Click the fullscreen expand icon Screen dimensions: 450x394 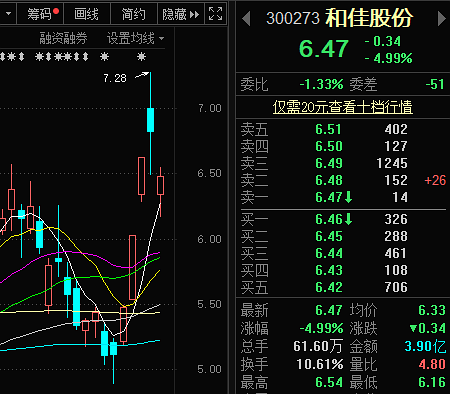coord(215,14)
